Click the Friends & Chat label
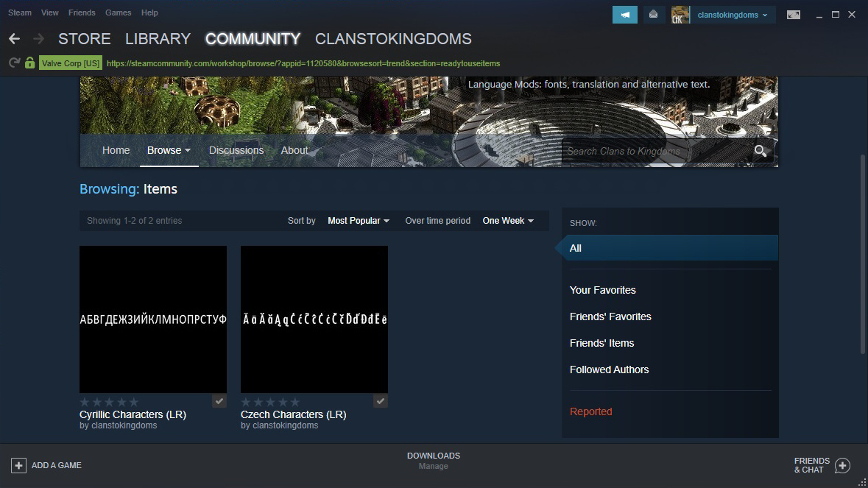The image size is (868, 488). point(811,465)
